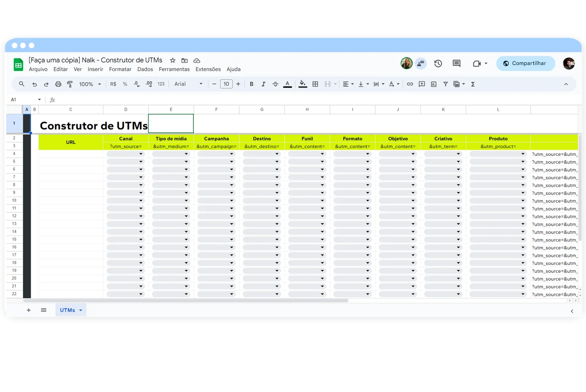This screenshot has width=586, height=392.
Task: Toggle strikethrough formatting
Action: coord(275,84)
